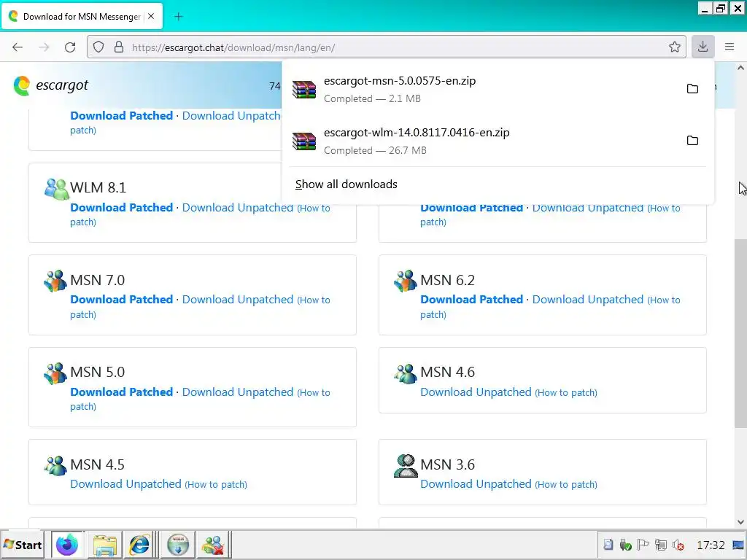Click the 17:32 system clock
The image size is (747, 560).
[711, 545]
